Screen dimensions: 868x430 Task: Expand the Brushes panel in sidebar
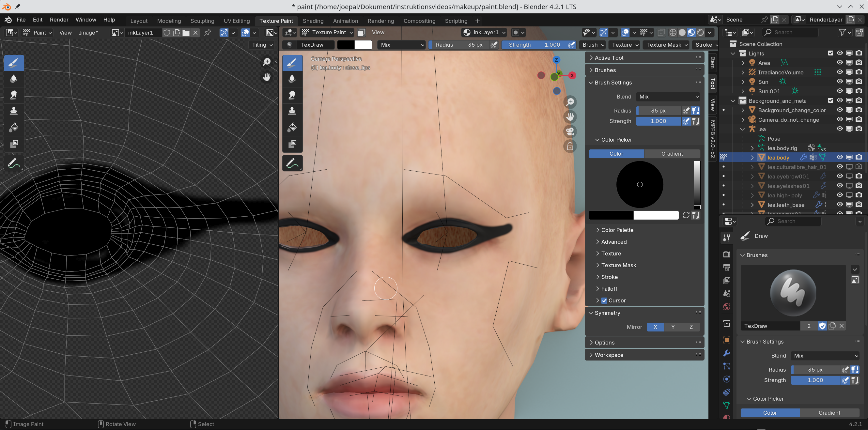[644, 70]
